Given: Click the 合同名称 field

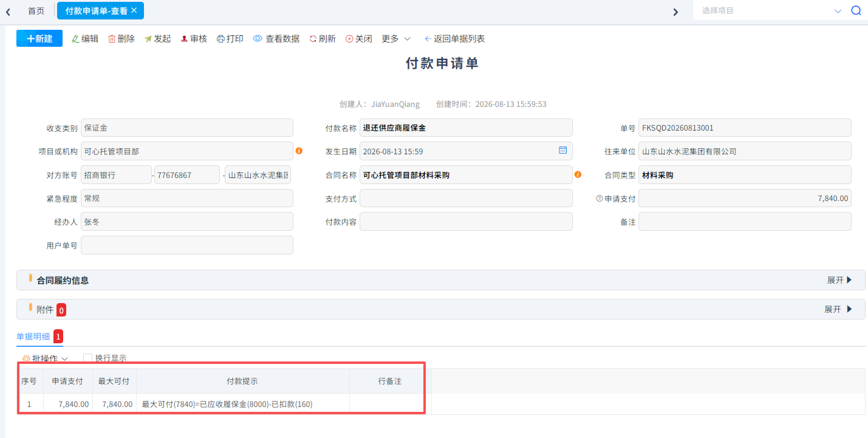Looking at the screenshot, I should (x=466, y=175).
